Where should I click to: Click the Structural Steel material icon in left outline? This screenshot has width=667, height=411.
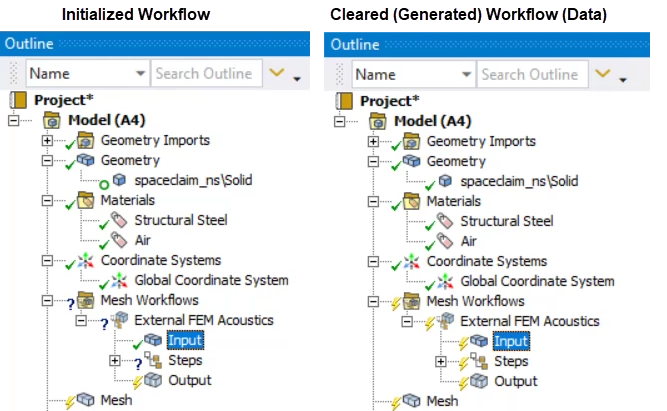pyautogui.click(x=119, y=221)
